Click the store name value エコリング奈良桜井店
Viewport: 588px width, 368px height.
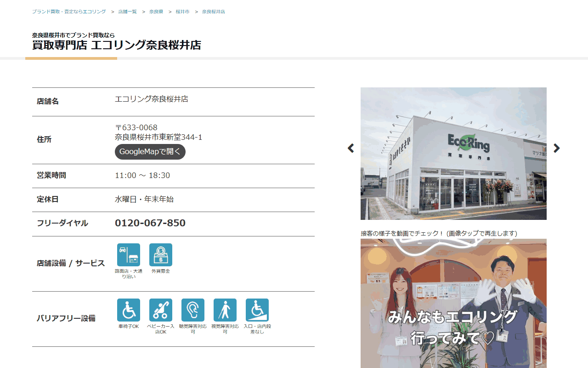(152, 99)
